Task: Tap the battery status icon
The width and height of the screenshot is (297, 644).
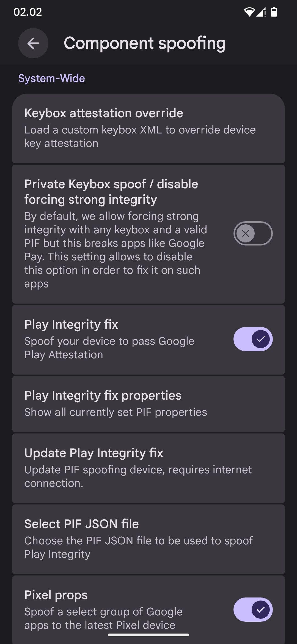Action: (x=274, y=12)
